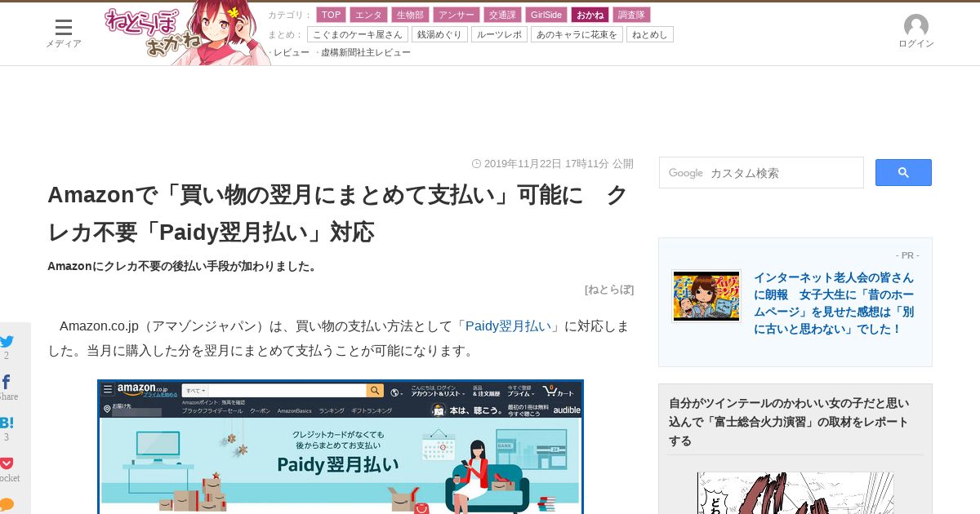Open the Paidy翌月払い inline link
Viewport: 980px width, 514px height.
pos(509,326)
